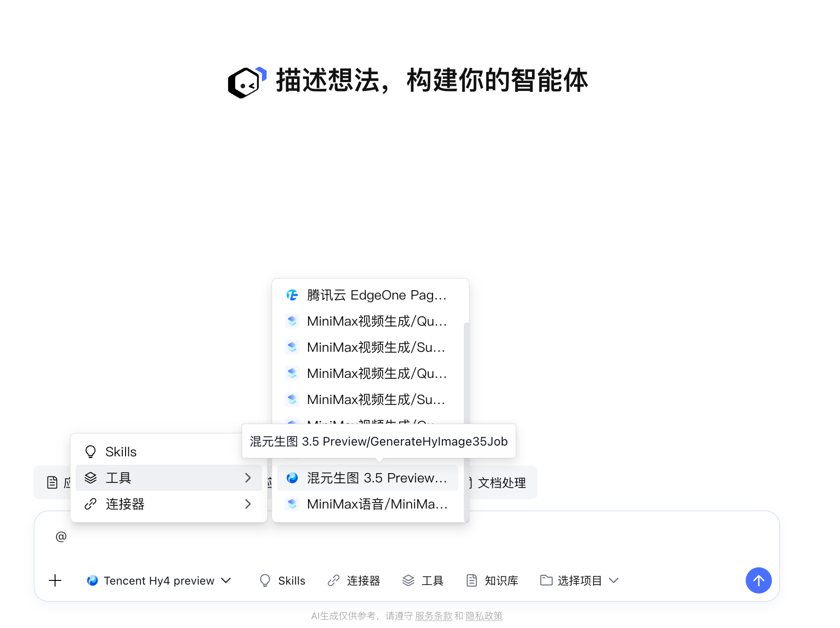Choose the 混元生图 3.5 Preview tool entry
840x628 pixels.
[368, 478]
